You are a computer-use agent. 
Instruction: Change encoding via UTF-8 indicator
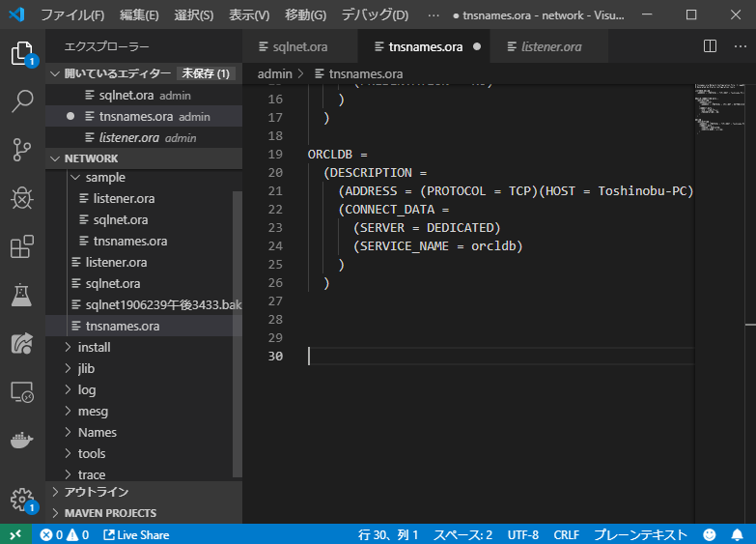523,535
